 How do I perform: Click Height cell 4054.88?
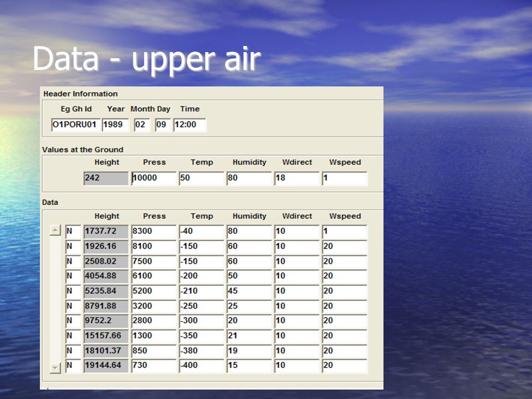coord(106,277)
